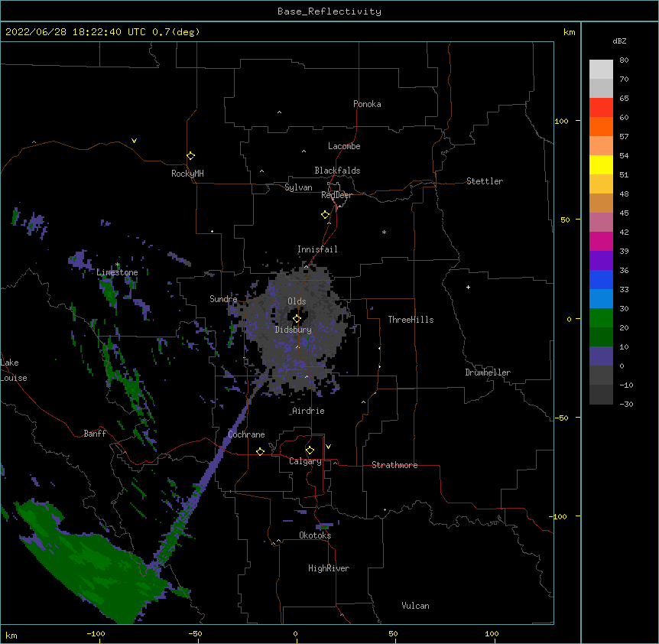Click the Lacombe city label
The image size is (659, 644).
pyautogui.click(x=344, y=146)
